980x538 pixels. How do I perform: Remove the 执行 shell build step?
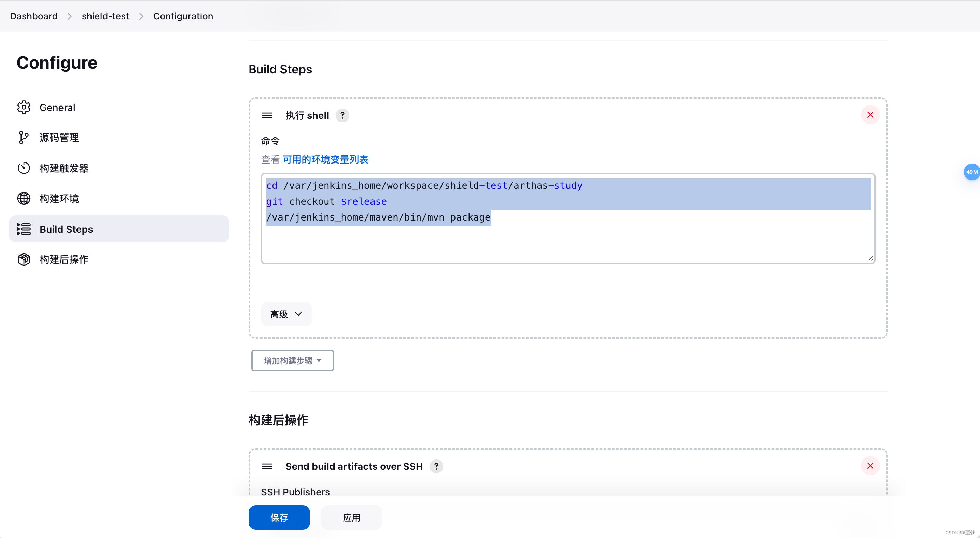[870, 115]
